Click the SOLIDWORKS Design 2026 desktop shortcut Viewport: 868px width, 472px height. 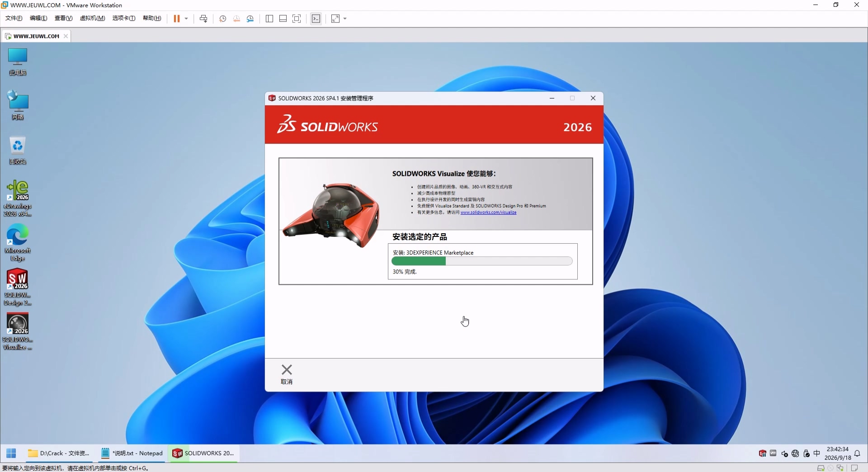18,287
